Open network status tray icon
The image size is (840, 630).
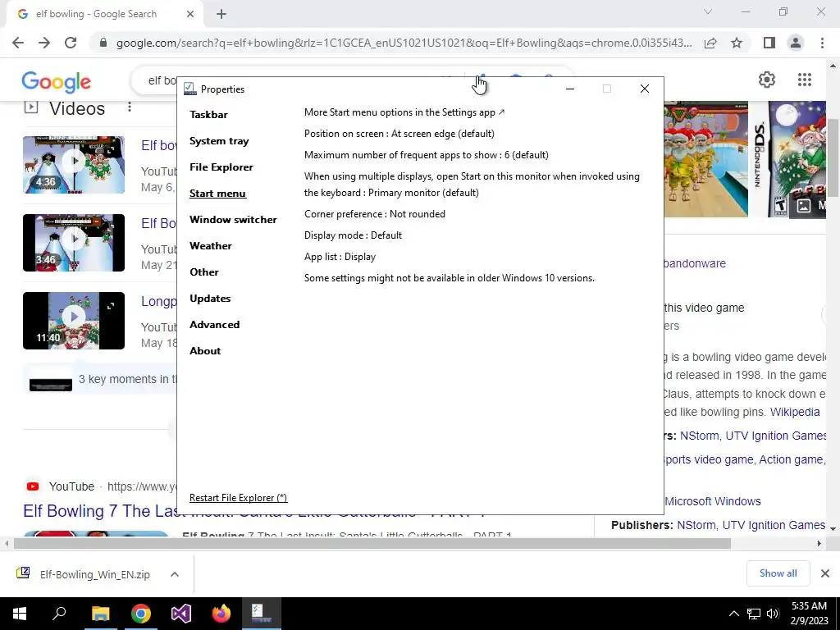coord(754,614)
